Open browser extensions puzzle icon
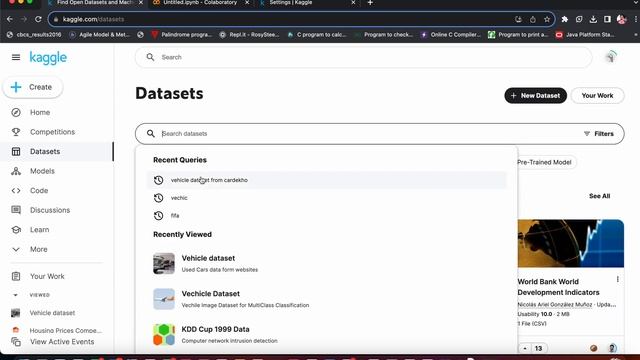 pyautogui.click(x=564, y=19)
